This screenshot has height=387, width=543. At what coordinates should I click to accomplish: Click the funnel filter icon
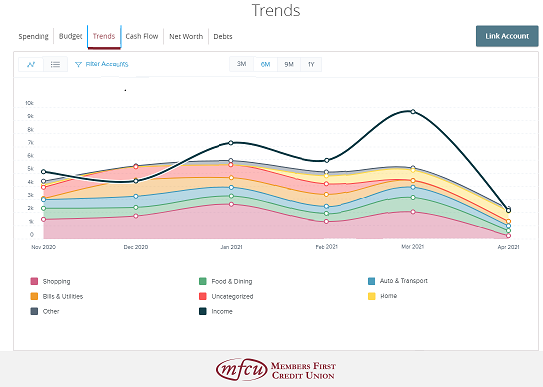point(78,64)
